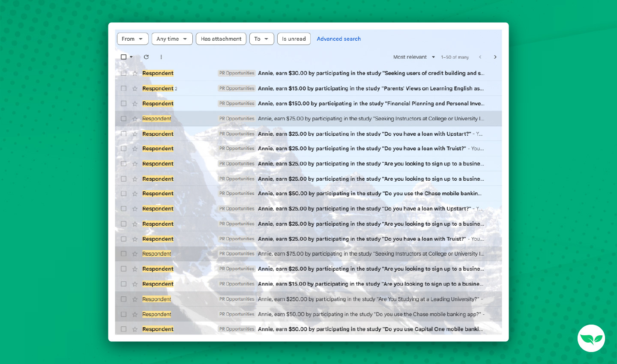Screen dimensions: 617x364
Task: Open the Most relevant sort dropdown
Action: coord(413,57)
